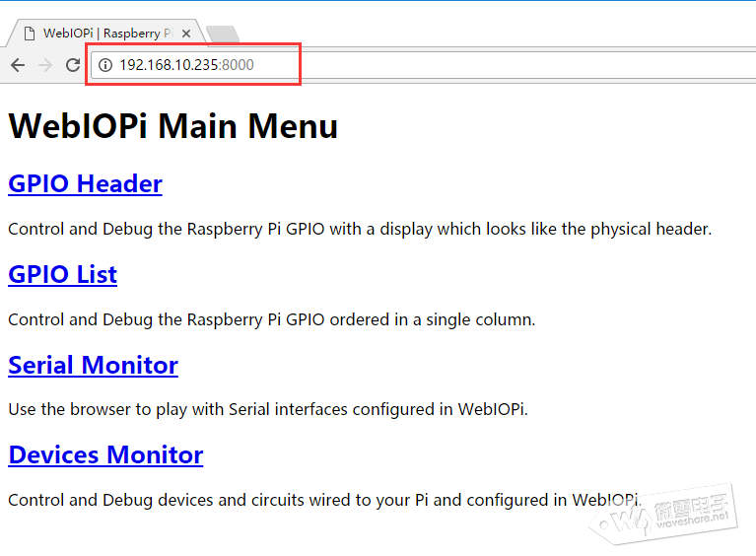756x556 pixels.
Task: Click the WebIOPi Main Menu heading
Action: (173, 126)
